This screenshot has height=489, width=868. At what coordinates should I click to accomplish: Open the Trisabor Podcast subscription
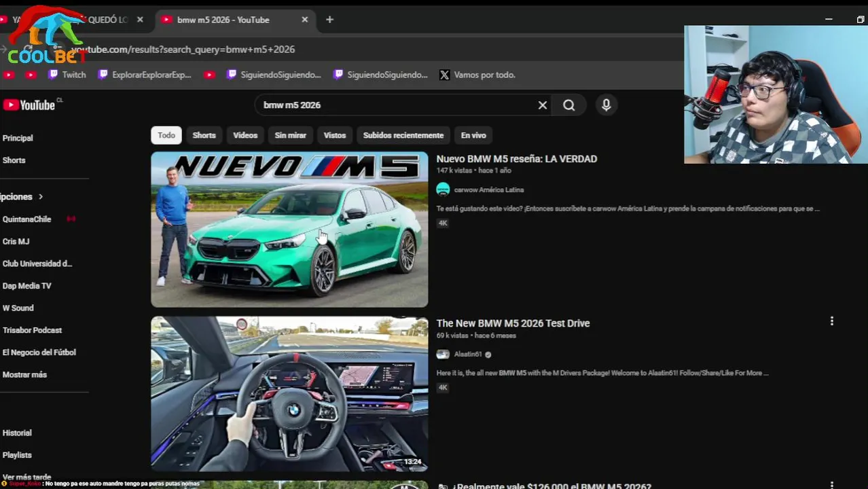click(32, 330)
